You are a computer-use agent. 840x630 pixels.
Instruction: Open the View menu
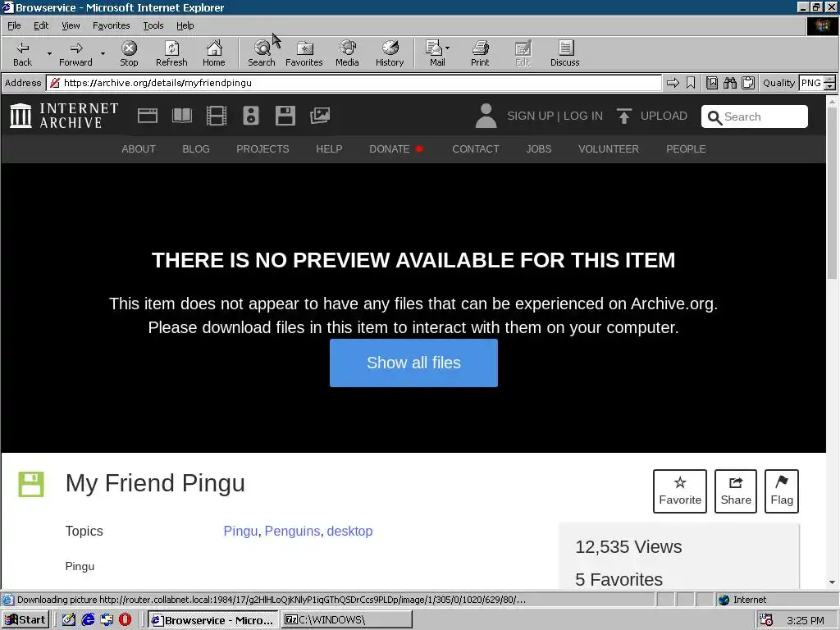[71, 25]
